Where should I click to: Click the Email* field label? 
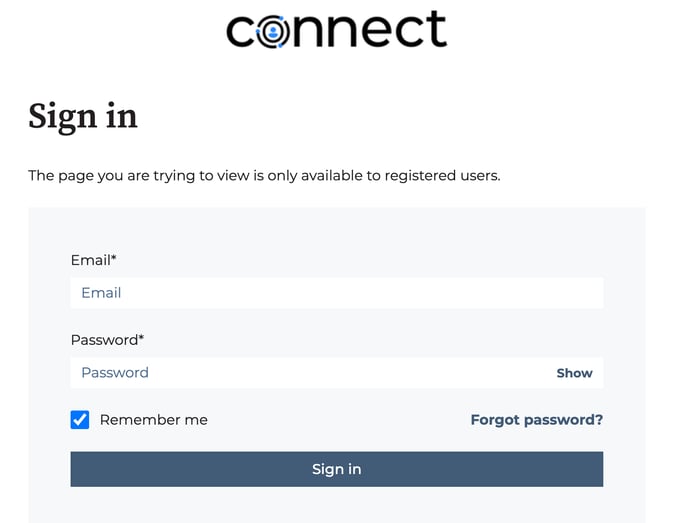point(93,260)
